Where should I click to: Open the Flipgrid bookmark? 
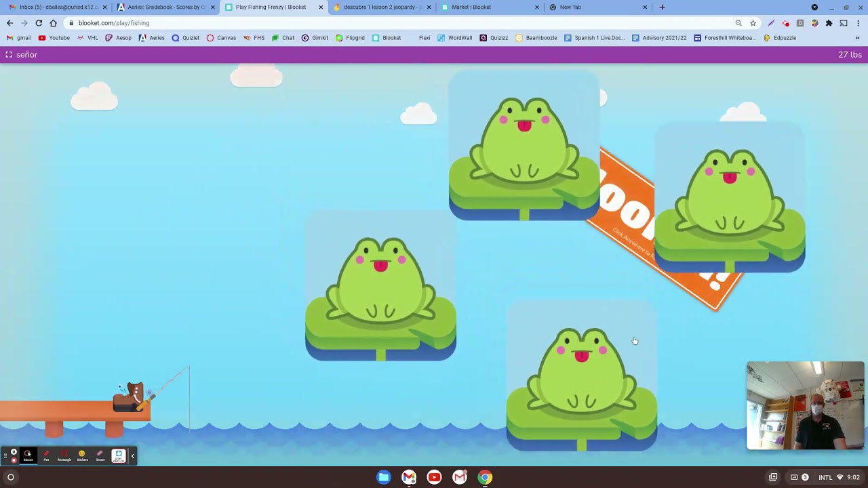(350, 38)
